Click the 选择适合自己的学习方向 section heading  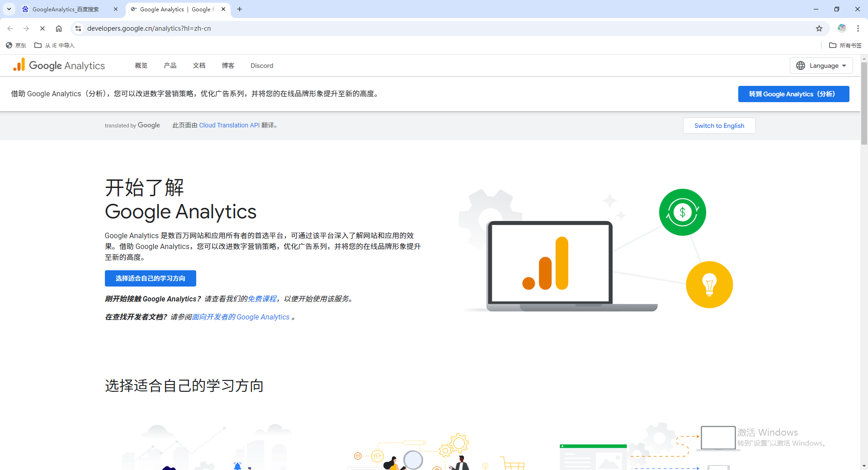click(x=184, y=385)
